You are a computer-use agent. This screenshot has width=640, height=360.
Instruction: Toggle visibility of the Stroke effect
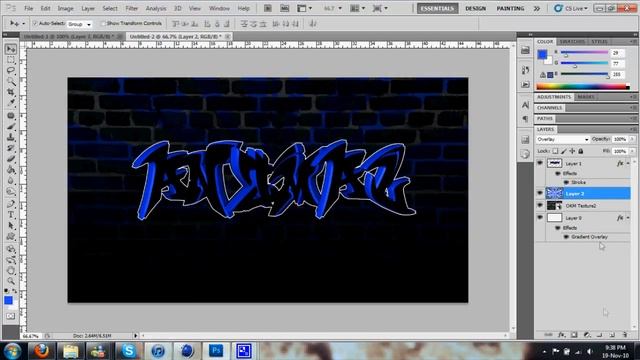click(566, 182)
